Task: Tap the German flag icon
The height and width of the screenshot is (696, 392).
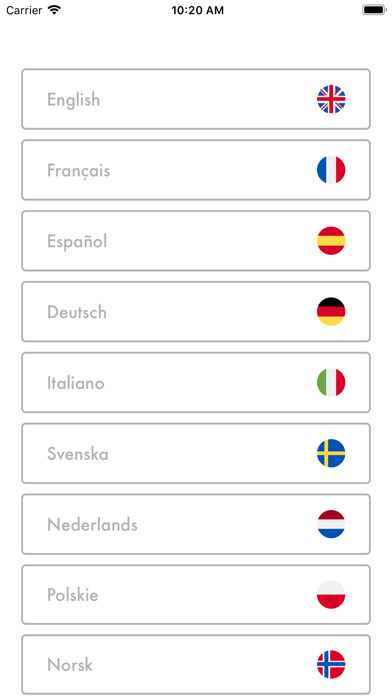Action: point(331,312)
